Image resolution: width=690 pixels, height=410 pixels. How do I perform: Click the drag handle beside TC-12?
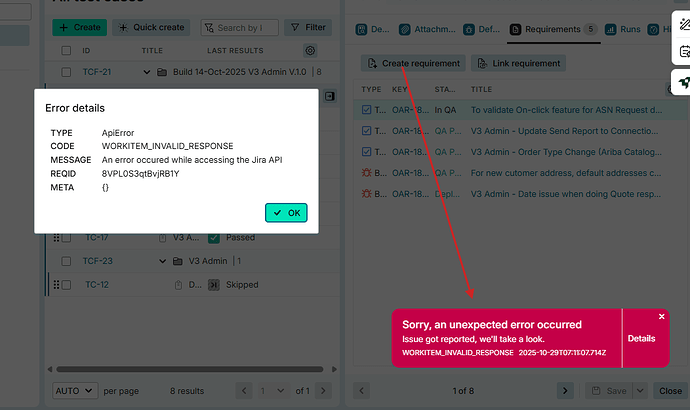[56, 285]
